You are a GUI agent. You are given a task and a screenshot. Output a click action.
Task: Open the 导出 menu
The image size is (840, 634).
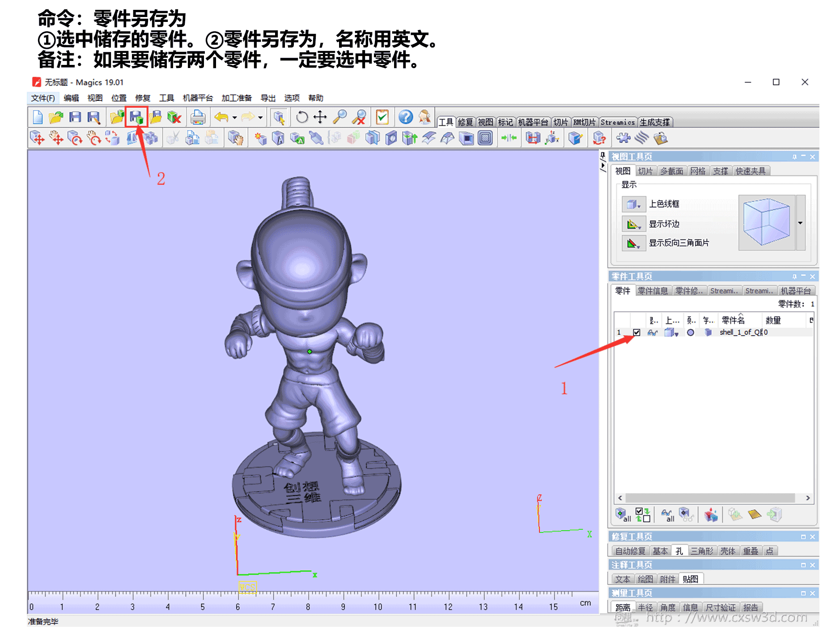(x=268, y=98)
